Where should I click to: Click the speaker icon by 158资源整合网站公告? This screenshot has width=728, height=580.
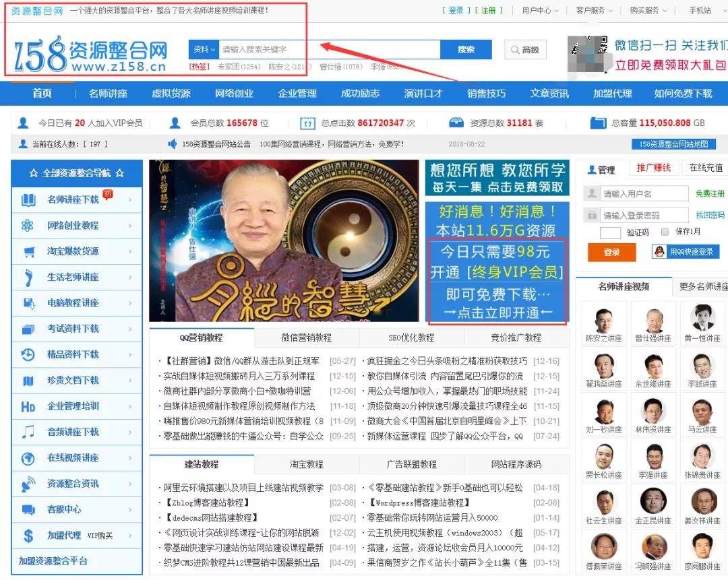pyautogui.click(x=173, y=144)
